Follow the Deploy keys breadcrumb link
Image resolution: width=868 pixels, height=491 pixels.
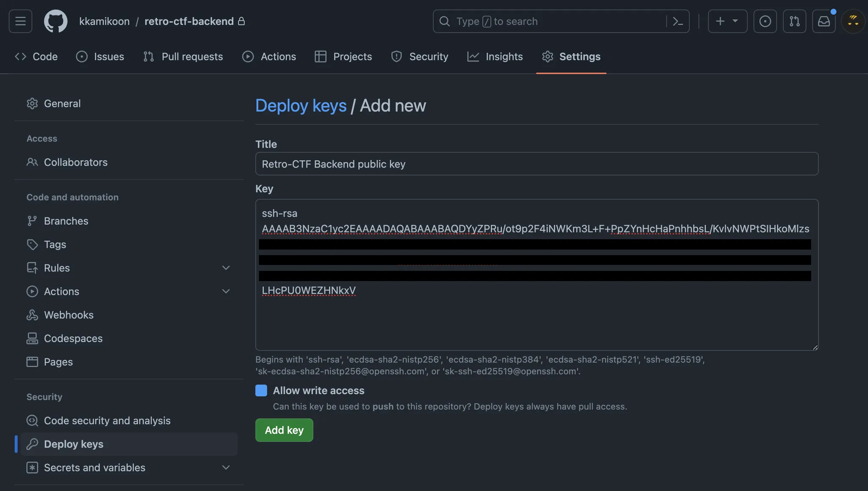[301, 106]
